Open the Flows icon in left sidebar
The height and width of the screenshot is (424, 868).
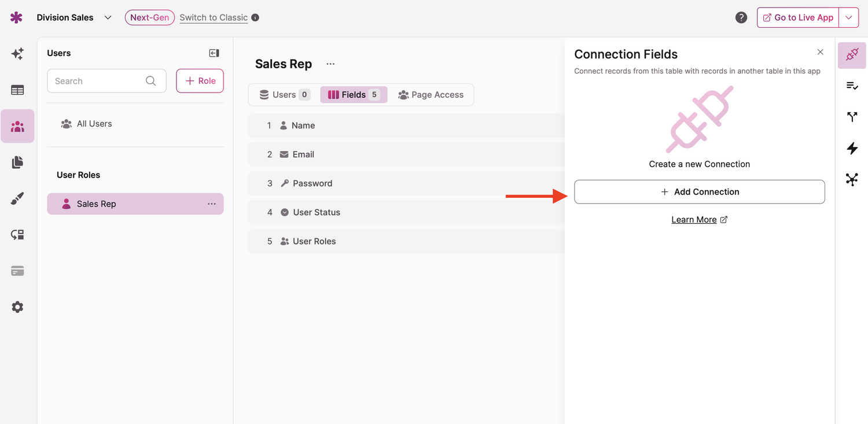pyautogui.click(x=17, y=235)
